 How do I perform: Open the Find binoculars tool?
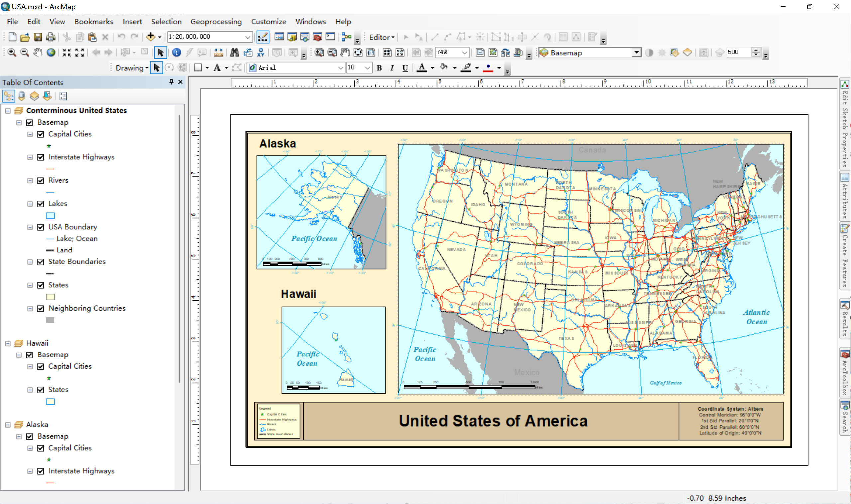pyautogui.click(x=234, y=52)
